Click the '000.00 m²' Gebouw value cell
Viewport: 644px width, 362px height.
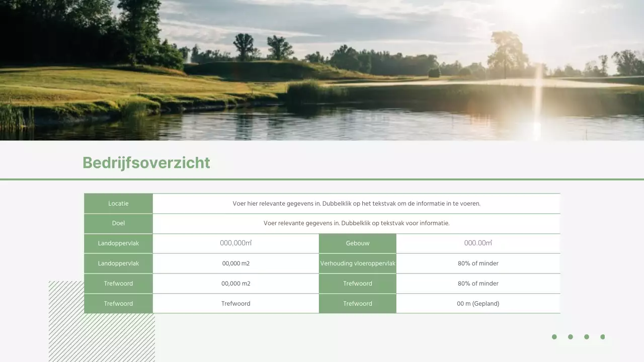point(478,243)
